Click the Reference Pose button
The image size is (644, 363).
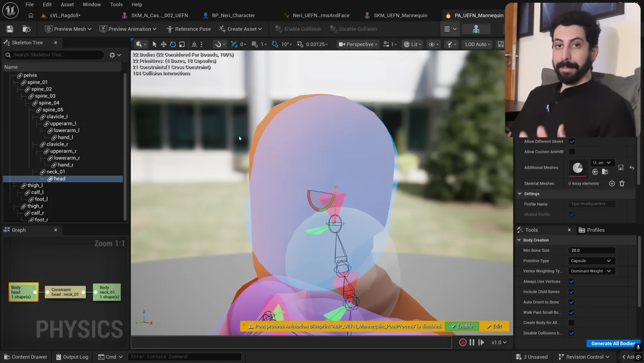click(188, 29)
